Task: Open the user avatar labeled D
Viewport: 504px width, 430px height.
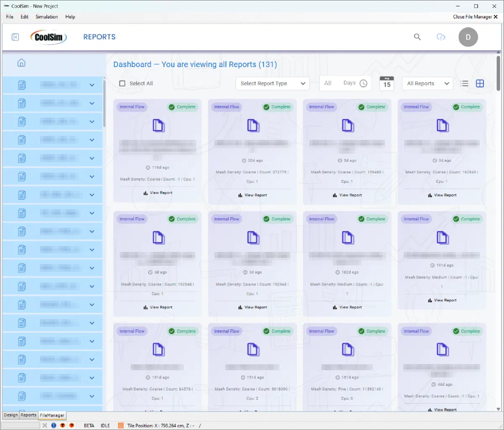Action: [x=468, y=37]
